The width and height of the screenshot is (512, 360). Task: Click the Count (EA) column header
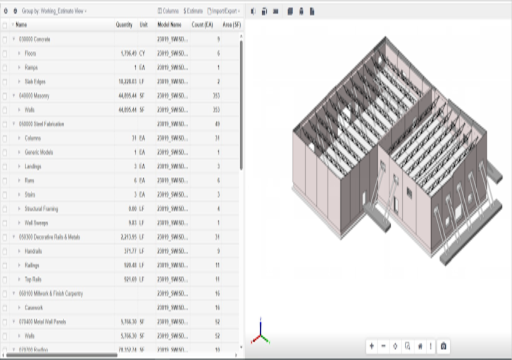pyautogui.click(x=202, y=25)
